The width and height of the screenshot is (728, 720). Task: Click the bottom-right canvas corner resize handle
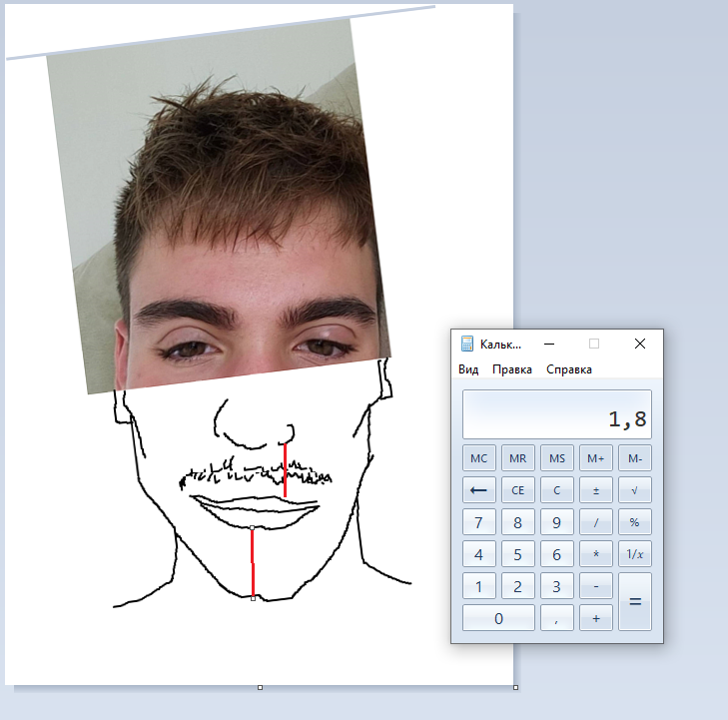click(515, 687)
